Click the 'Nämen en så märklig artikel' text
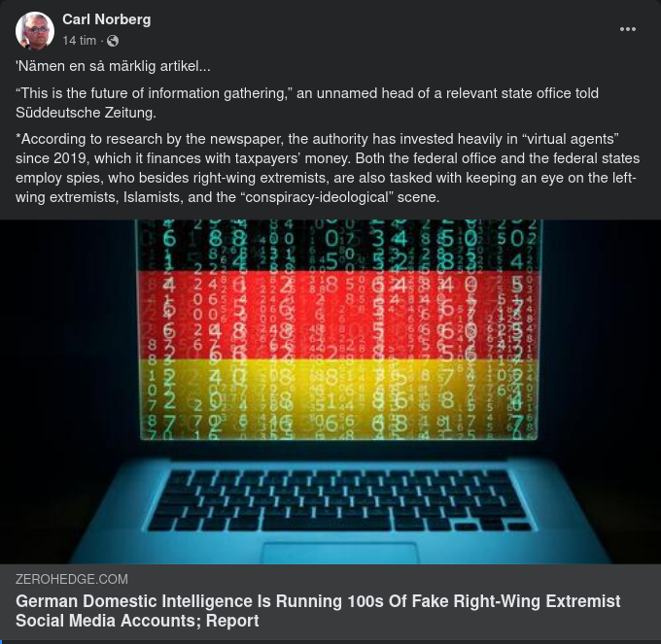Viewport: 661px width, 644px height. point(113,66)
